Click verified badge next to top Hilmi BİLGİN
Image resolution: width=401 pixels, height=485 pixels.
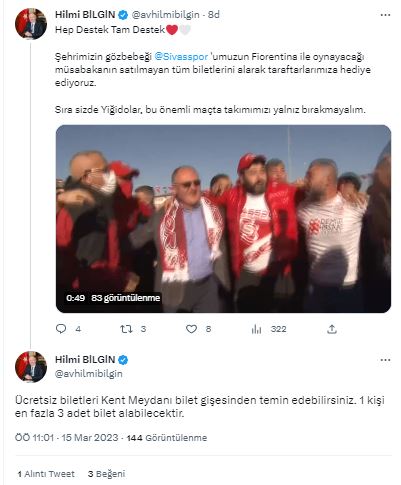123,15
